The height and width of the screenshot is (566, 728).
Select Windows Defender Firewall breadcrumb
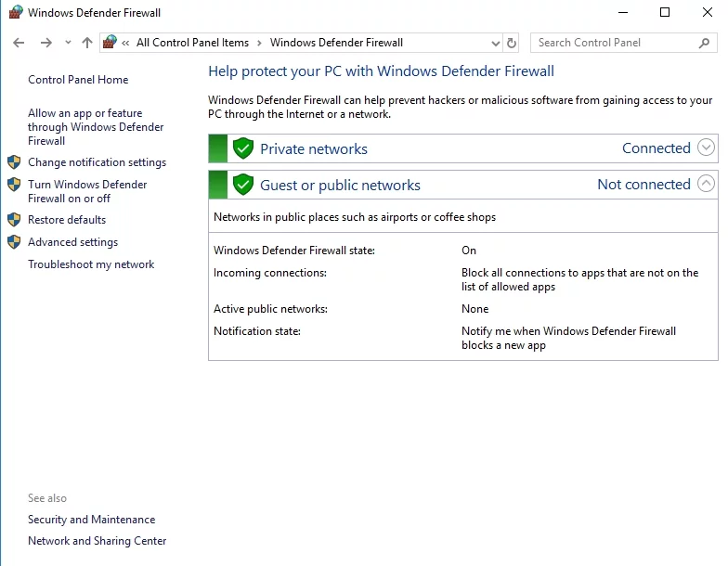click(336, 43)
